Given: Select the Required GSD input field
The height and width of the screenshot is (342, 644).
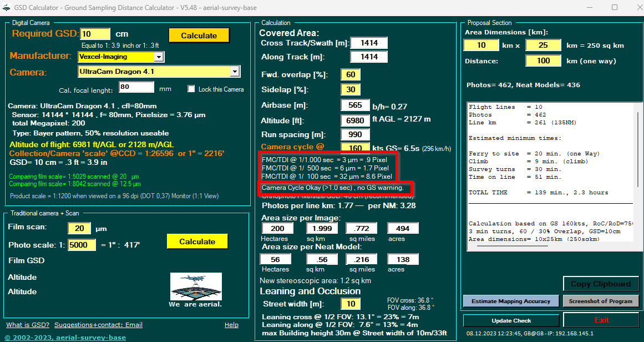Looking at the screenshot, I should (94, 33).
